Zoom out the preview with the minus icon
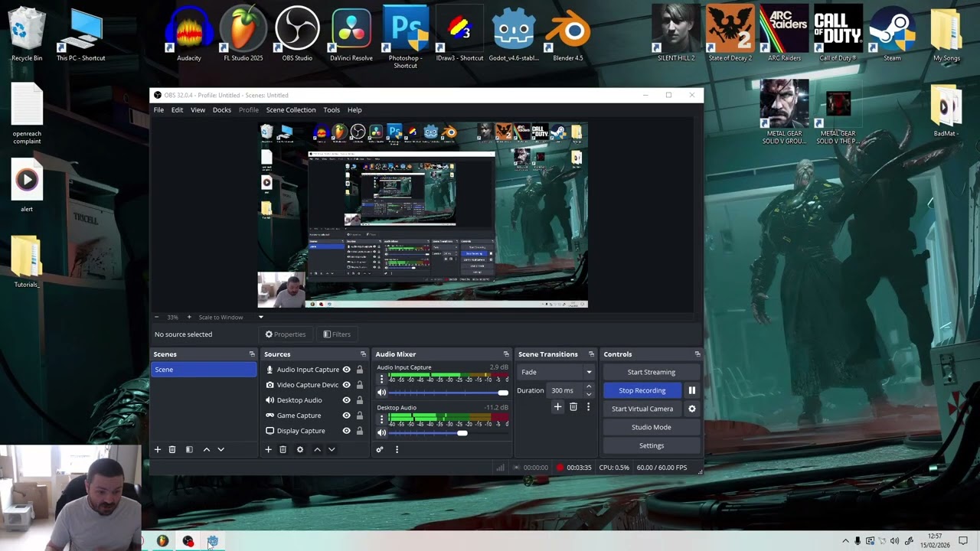The height and width of the screenshot is (551, 980). pyautogui.click(x=156, y=317)
